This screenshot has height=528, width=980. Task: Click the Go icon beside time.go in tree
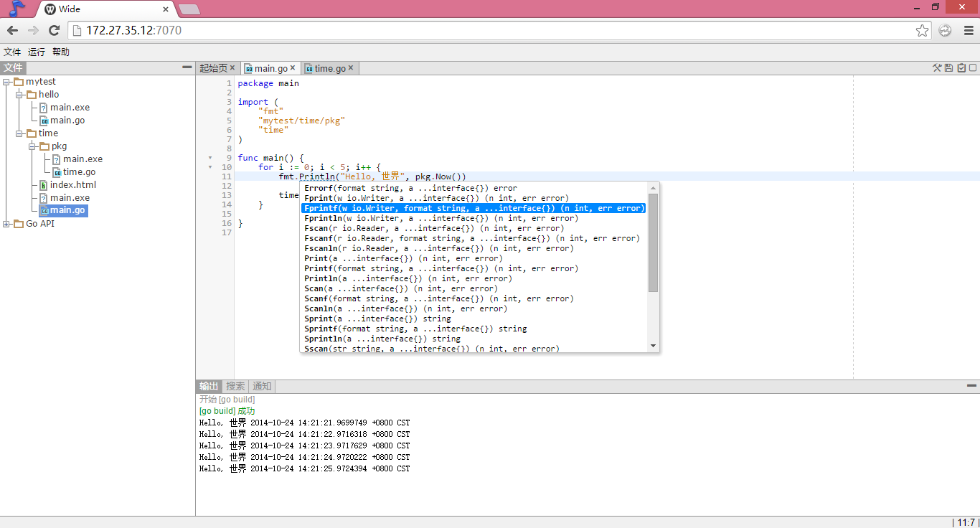click(x=57, y=172)
